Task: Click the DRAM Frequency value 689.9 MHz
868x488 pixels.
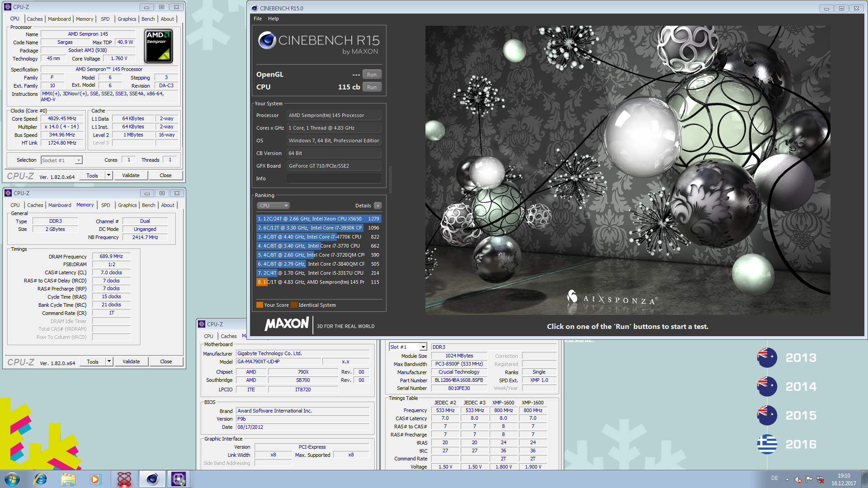Action: (111, 256)
